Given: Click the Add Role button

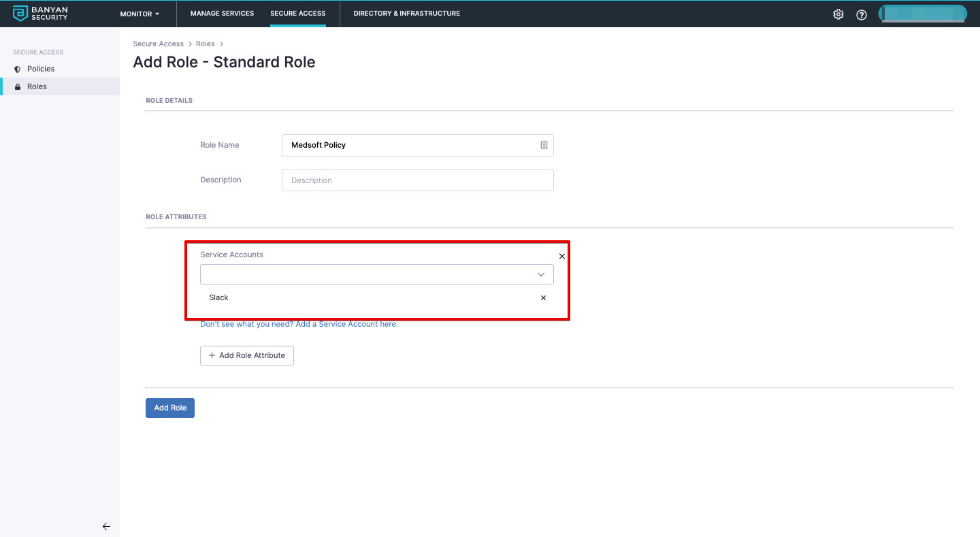Looking at the screenshot, I should (170, 408).
